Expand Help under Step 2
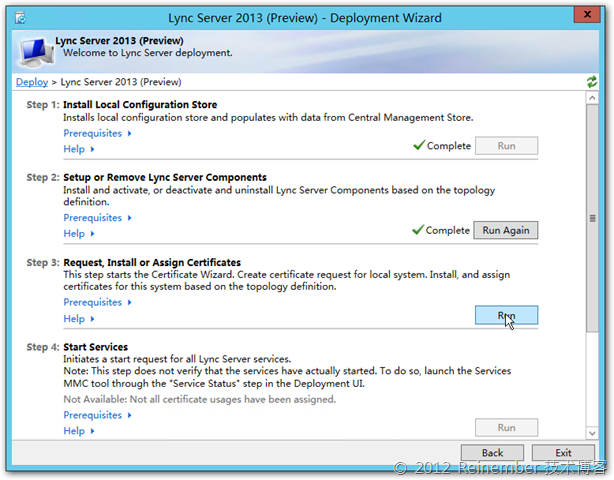Viewport: 614px width, 480px height. pyautogui.click(x=79, y=234)
